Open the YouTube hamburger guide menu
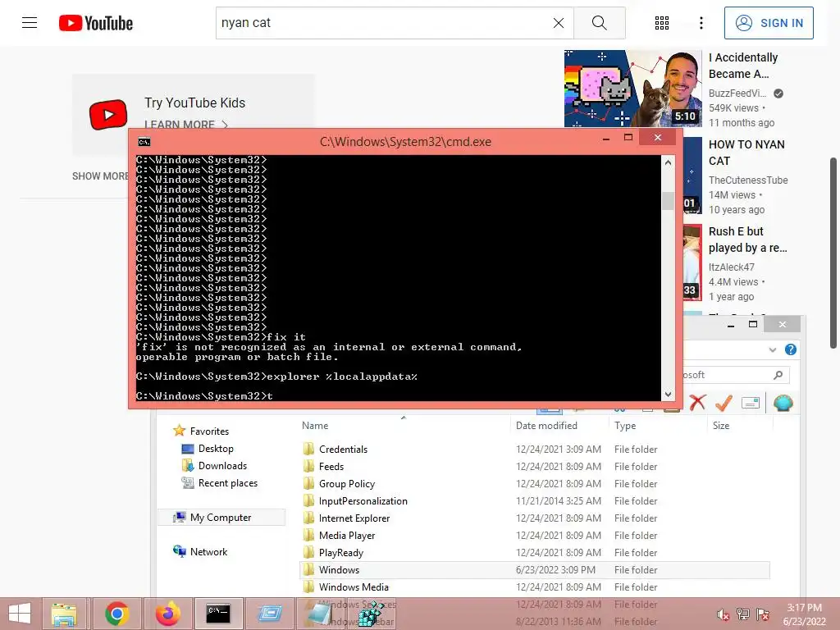The width and height of the screenshot is (840, 630). 30,22
